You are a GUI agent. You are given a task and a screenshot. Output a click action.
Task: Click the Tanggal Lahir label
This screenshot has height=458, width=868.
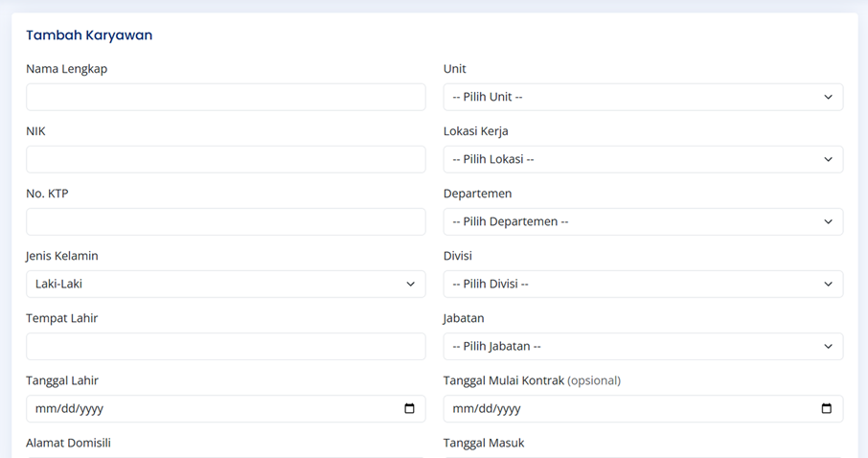click(x=62, y=380)
